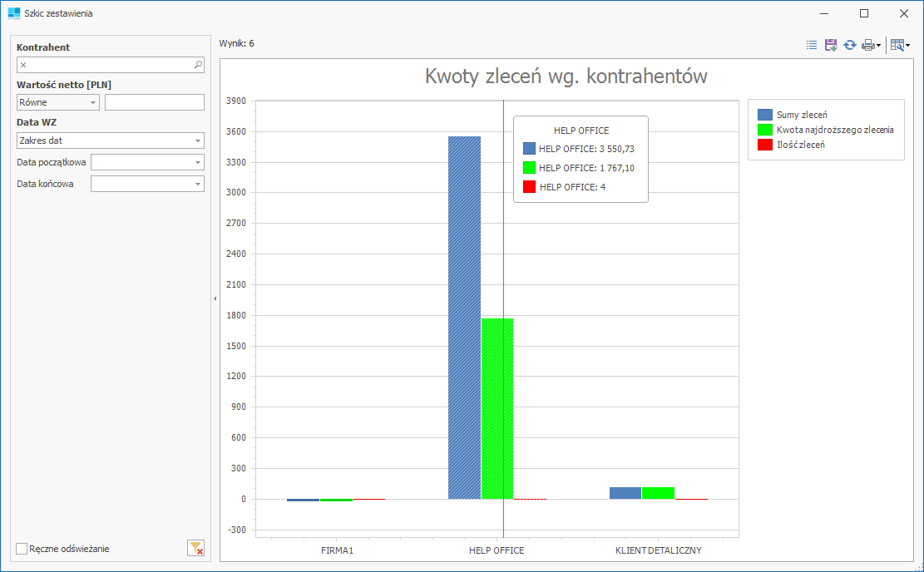Screen dimensions: 924x572
Task: Click the red Ilość zleceń legend swatch
Action: (765, 145)
